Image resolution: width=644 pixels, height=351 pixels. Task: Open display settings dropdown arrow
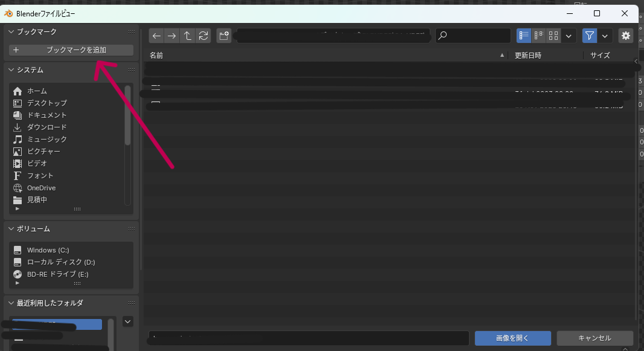pyautogui.click(x=569, y=36)
